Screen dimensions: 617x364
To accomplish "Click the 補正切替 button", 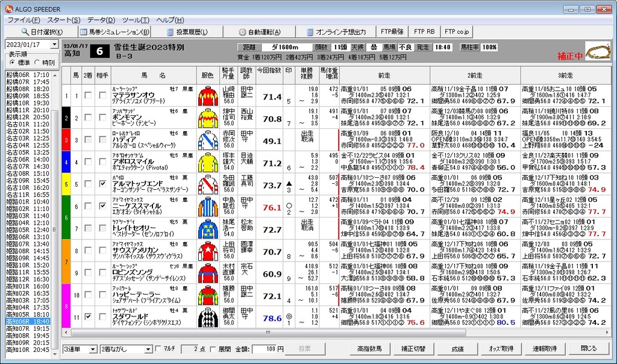I will (413, 349).
